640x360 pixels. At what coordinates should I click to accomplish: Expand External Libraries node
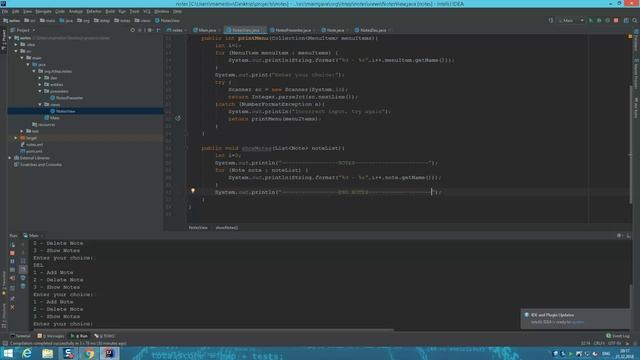[11, 158]
